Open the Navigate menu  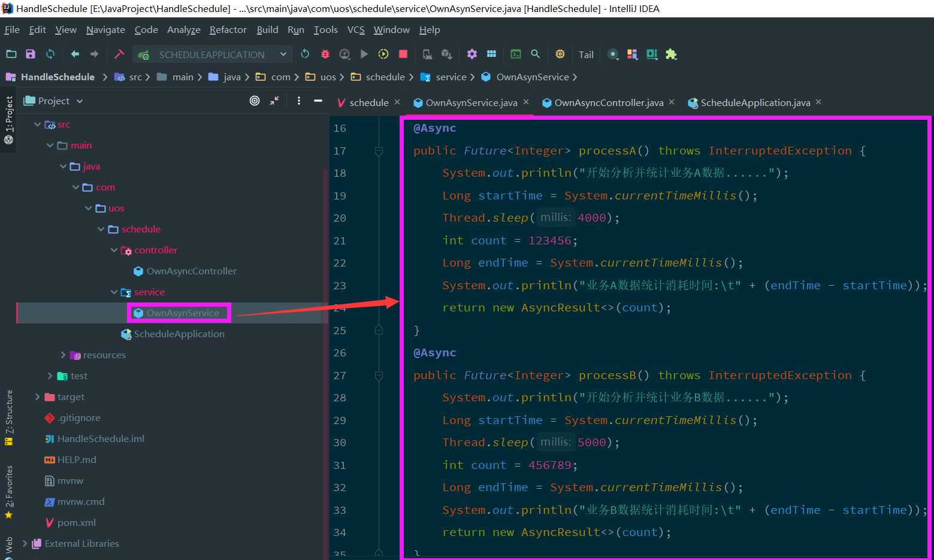pos(105,29)
